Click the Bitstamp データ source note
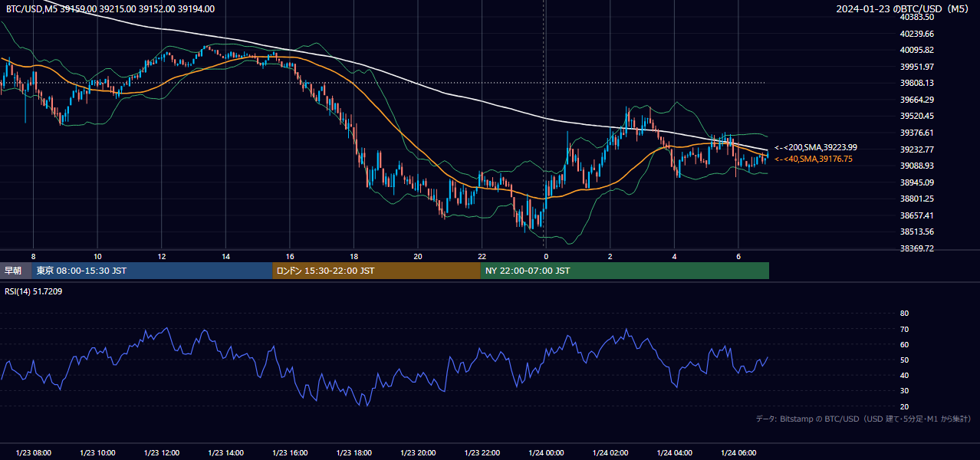The image size is (980, 460). point(863,419)
